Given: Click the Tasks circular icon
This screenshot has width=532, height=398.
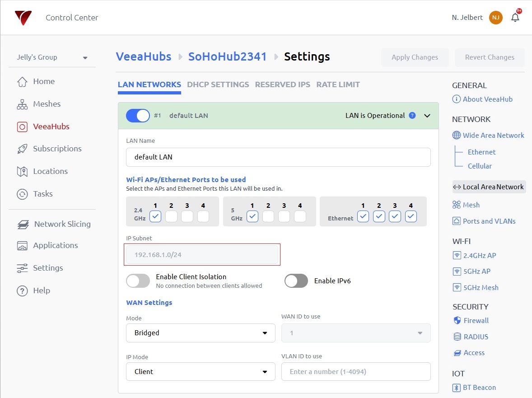Looking at the screenshot, I should click(23, 194).
